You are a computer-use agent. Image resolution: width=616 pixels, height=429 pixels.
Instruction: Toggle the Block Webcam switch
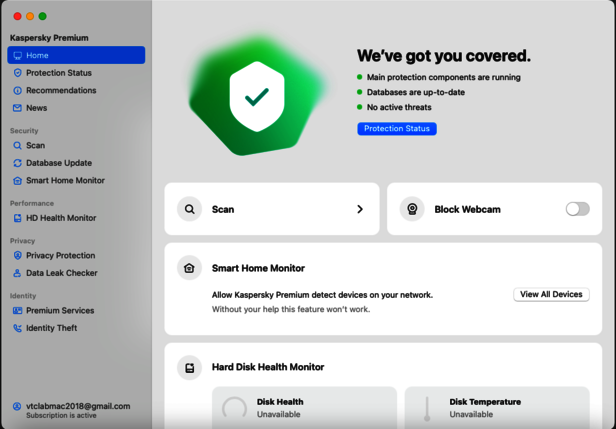[577, 209]
